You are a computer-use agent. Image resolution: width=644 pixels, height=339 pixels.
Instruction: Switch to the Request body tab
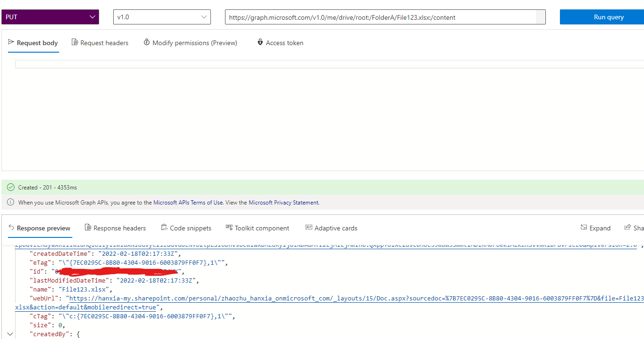click(x=33, y=43)
